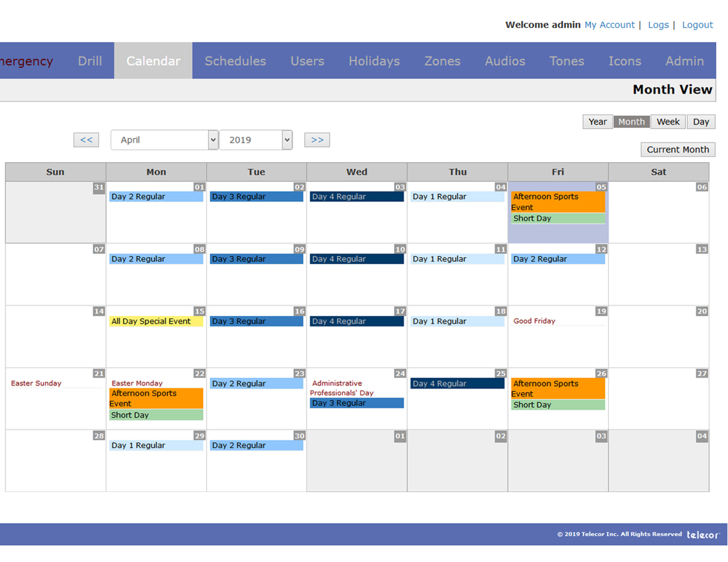The width and height of the screenshot is (728, 562).
Task: Open the April month dropdown
Action: tap(164, 140)
